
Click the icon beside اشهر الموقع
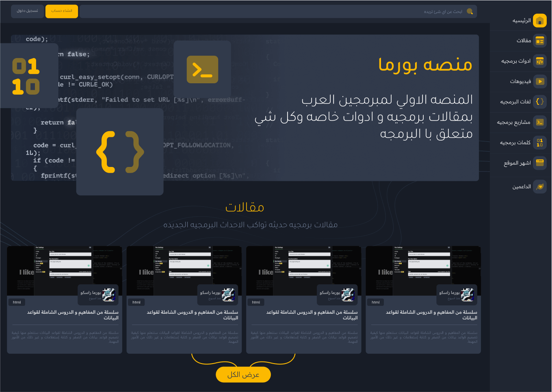click(x=540, y=163)
